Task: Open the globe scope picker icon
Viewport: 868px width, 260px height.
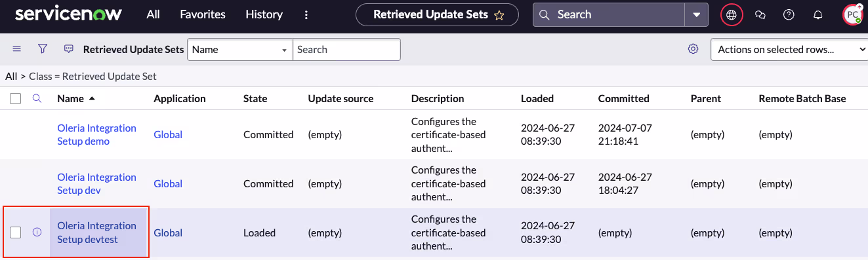Action: (x=732, y=14)
